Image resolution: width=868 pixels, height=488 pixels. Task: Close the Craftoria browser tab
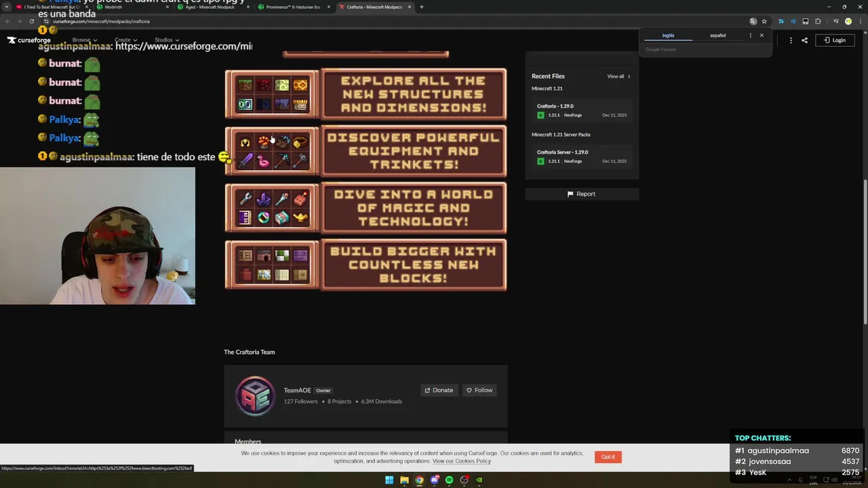pyautogui.click(x=410, y=7)
